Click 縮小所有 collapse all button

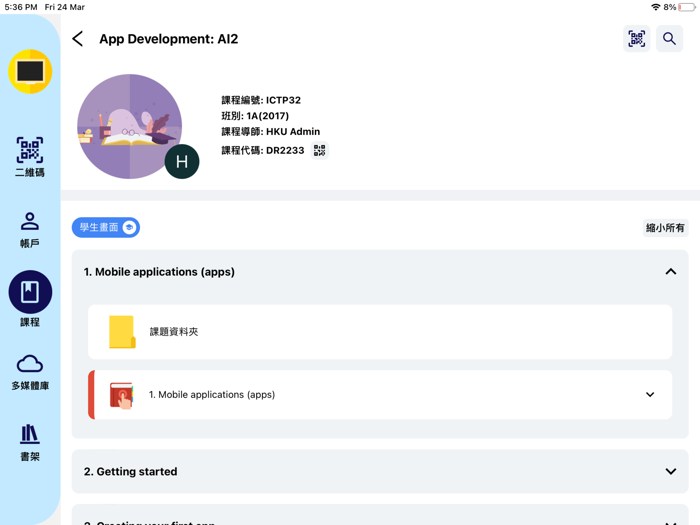coord(665,228)
